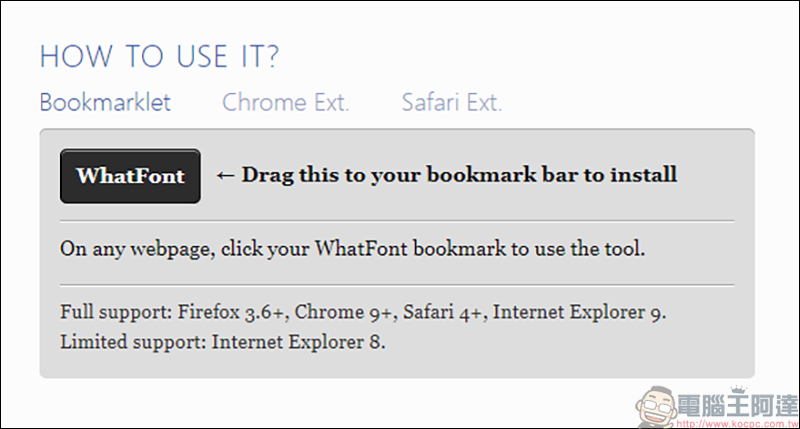
Task: Click the On any webpage instruction sentence
Action: [x=352, y=249]
